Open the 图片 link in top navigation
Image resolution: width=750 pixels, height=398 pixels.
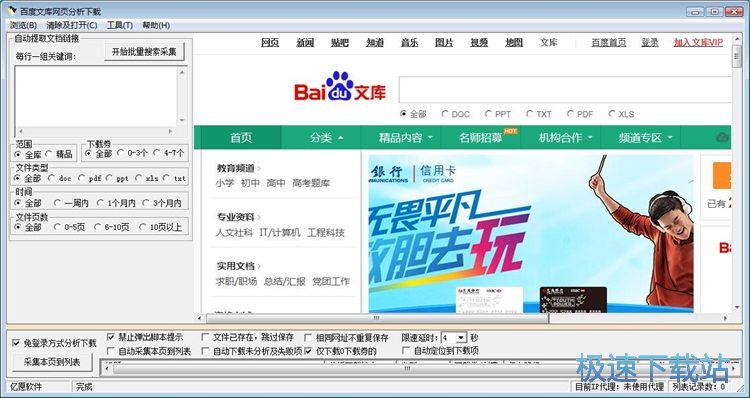[x=444, y=43]
